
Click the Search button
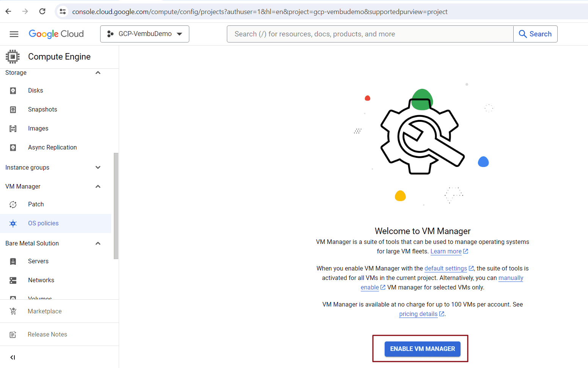coord(535,34)
